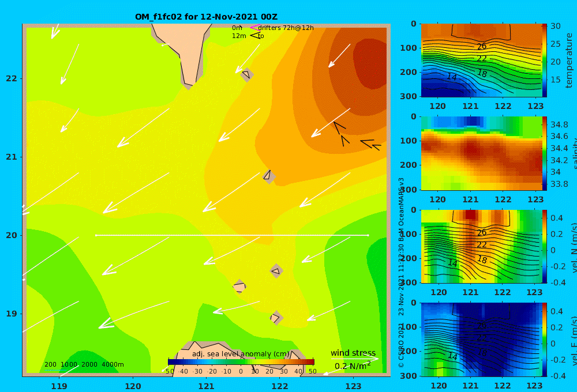Click the magenta 0m drifter legend arrowhead
Screen dimensions: 577x392
(x=255, y=28)
